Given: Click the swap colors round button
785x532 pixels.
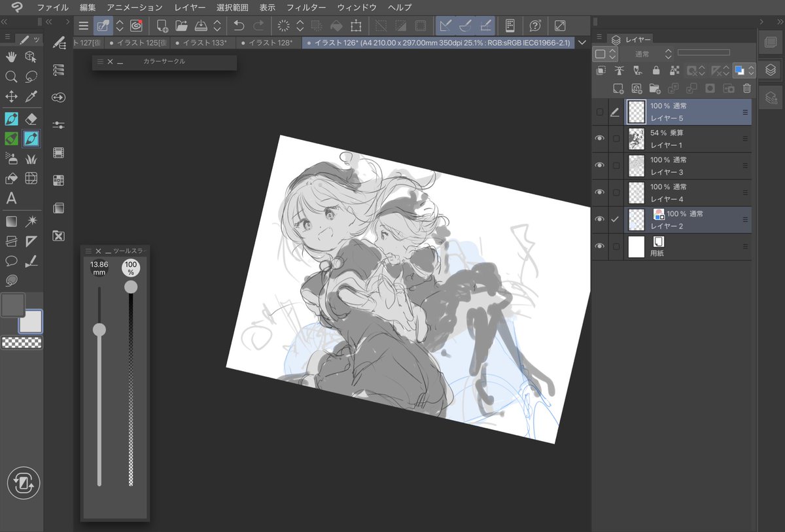Looking at the screenshot, I should [x=24, y=484].
